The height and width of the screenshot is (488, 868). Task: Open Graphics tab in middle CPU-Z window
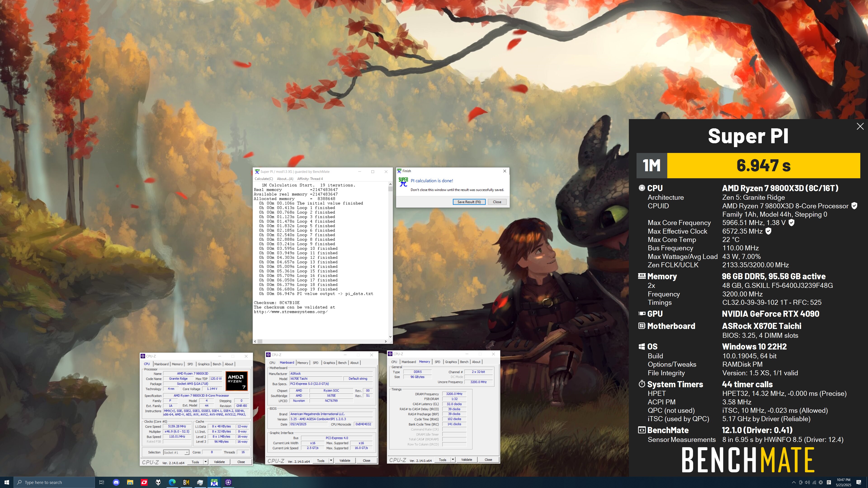click(329, 363)
